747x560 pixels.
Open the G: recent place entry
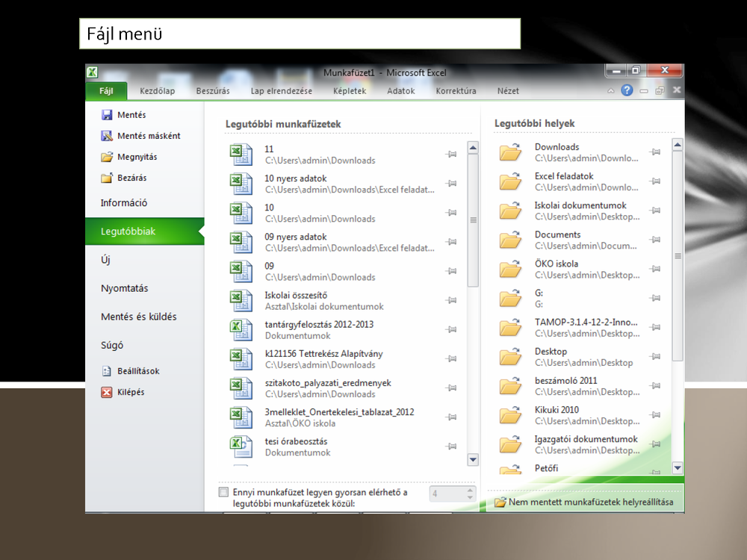580,299
